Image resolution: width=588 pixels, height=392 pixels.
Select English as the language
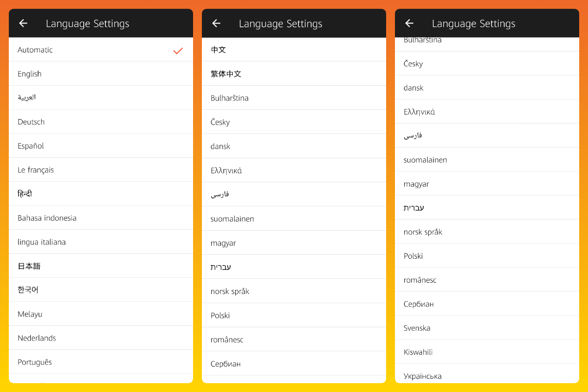click(29, 74)
